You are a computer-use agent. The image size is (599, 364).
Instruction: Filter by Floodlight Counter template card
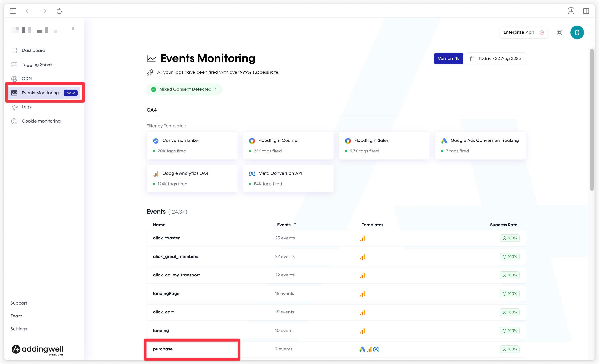coord(288,146)
